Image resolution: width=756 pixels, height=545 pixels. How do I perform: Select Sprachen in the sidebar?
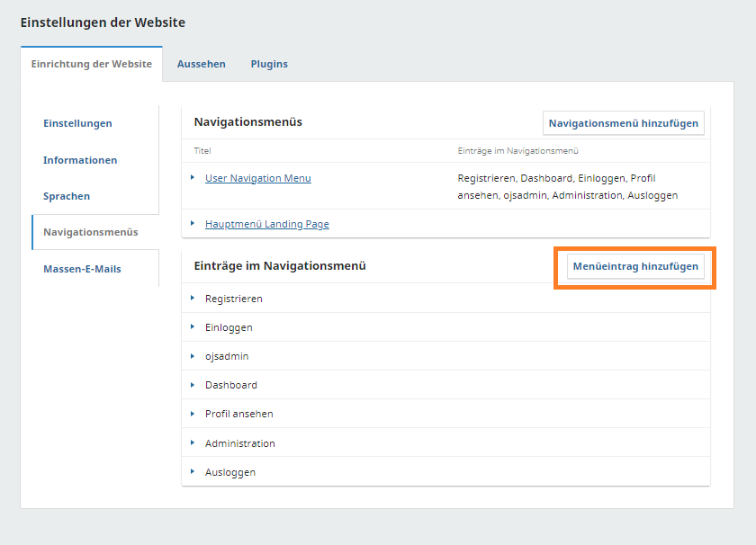point(67,196)
